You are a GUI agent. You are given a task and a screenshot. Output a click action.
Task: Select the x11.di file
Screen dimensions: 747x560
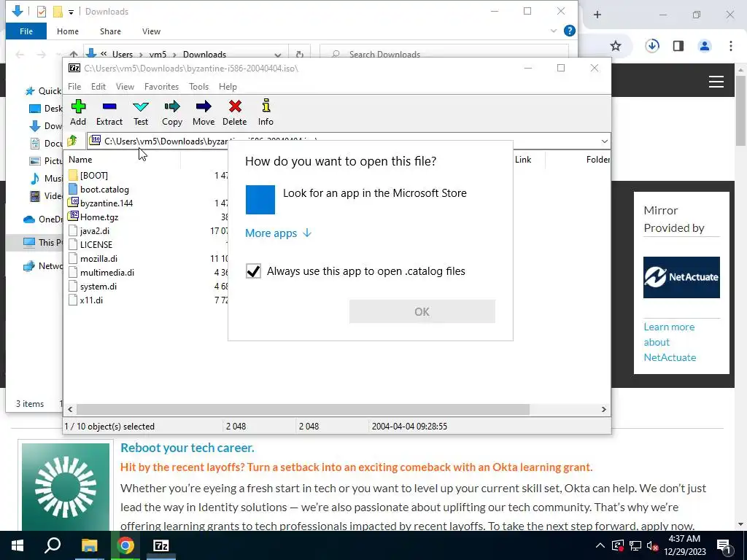click(91, 300)
